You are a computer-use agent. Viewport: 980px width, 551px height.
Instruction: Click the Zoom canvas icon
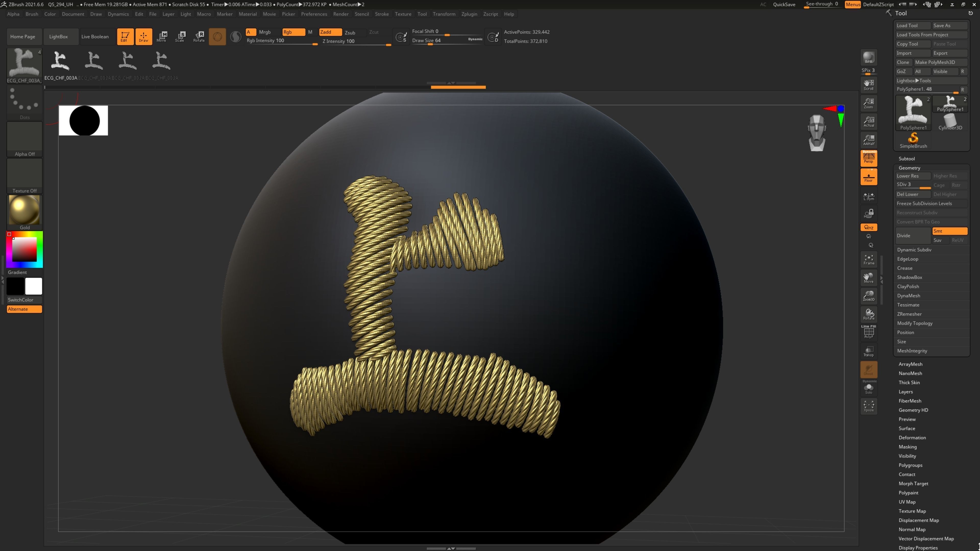(868, 103)
